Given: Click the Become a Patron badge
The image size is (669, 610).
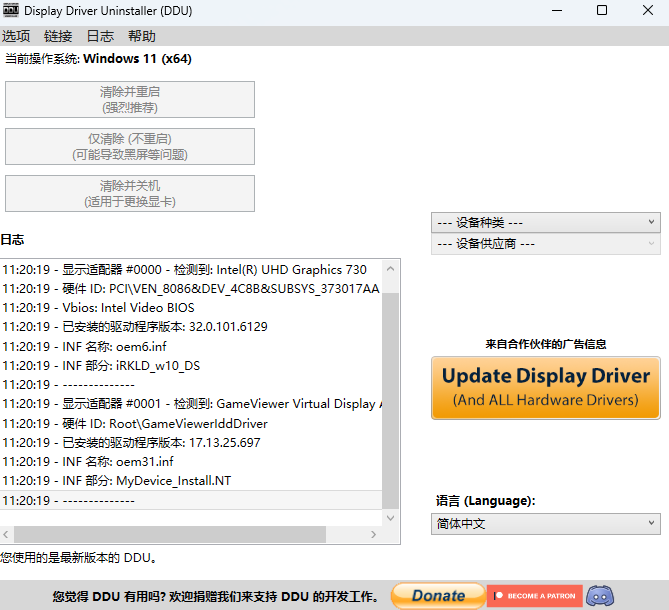Looking at the screenshot, I should (533, 596).
